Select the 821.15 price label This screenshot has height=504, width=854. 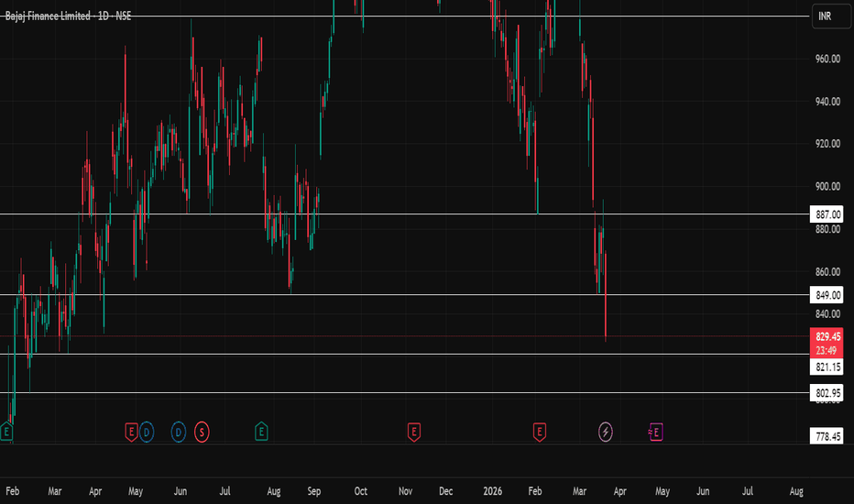click(x=827, y=367)
